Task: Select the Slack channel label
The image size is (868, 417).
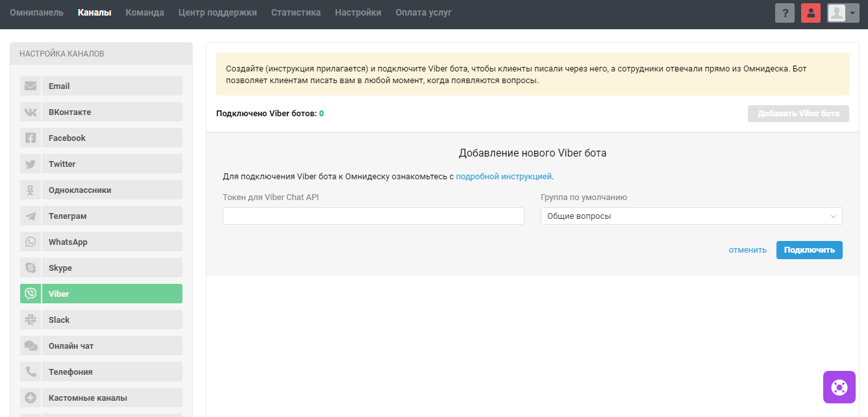Action: pos(112,320)
